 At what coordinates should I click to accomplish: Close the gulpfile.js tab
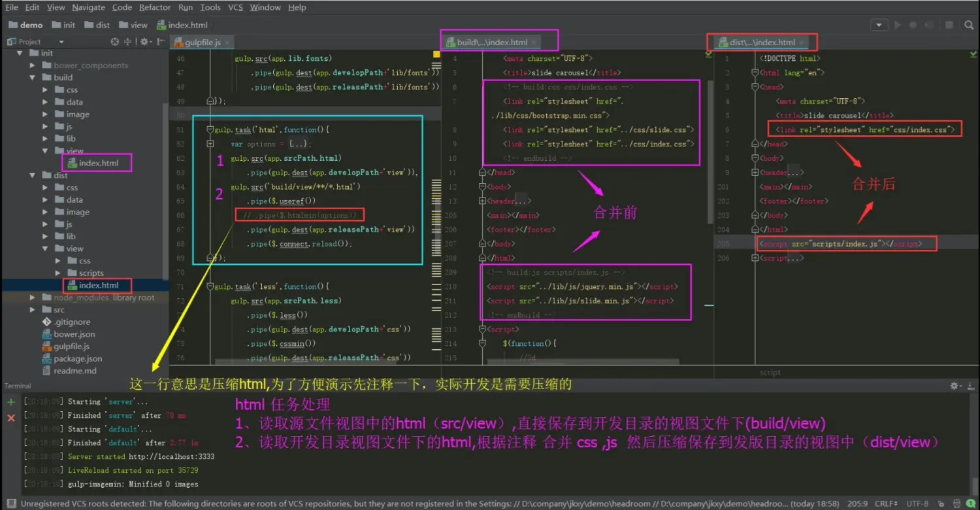pos(227,42)
